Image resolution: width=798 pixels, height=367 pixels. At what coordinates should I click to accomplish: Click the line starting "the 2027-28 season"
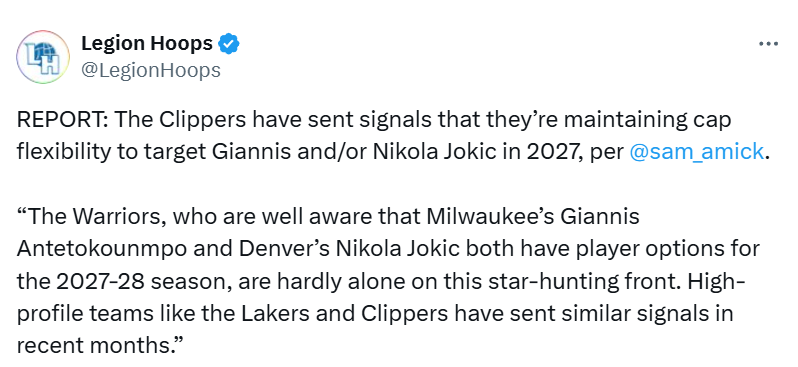pos(381,281)
